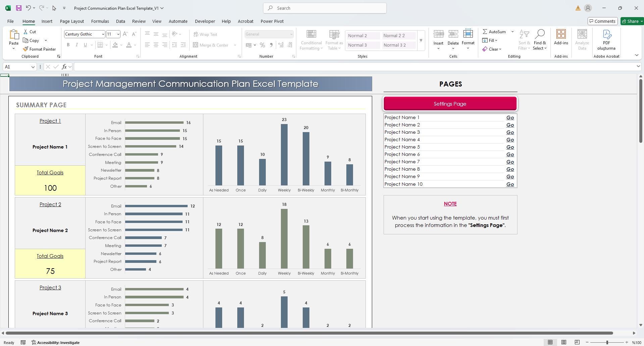The image size is (644, 346).
Task: Switch to Page Break Preview view
Action: (577, 342)
